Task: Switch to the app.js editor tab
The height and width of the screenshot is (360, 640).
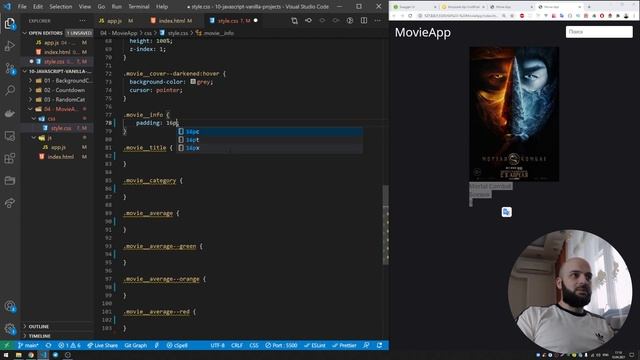Action: [x=116, y=20]
